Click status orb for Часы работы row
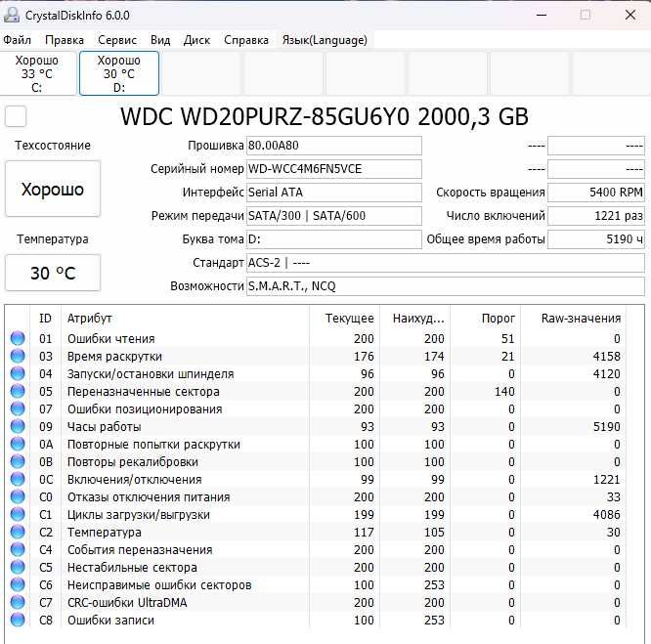The width and height of the screenshot is (651, 644). 18,427
